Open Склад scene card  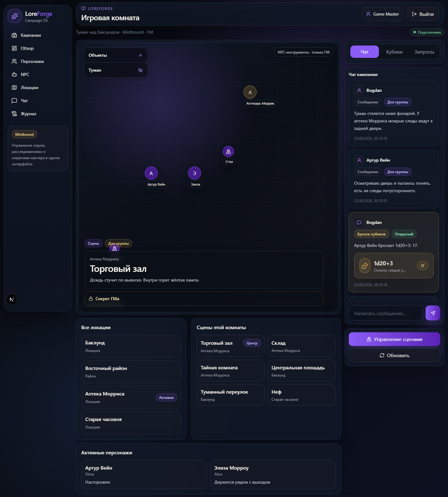[301, 346]
